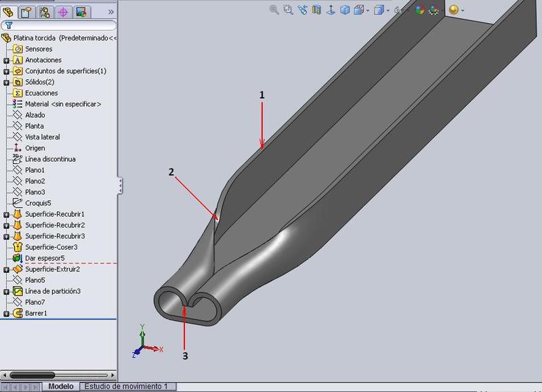The width and height of the screenshot is (542, 392).
Task: Expand the Sólidos(2) folder
Action: pos(6,82)
